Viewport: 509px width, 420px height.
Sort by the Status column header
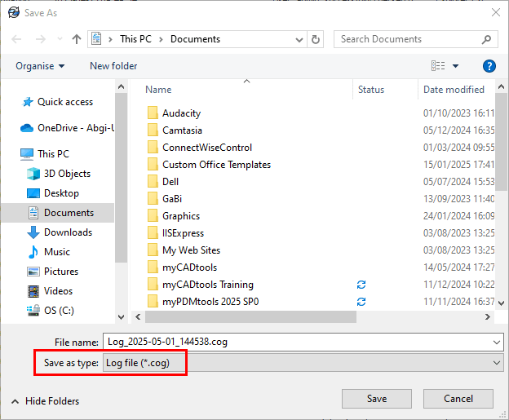371,90
